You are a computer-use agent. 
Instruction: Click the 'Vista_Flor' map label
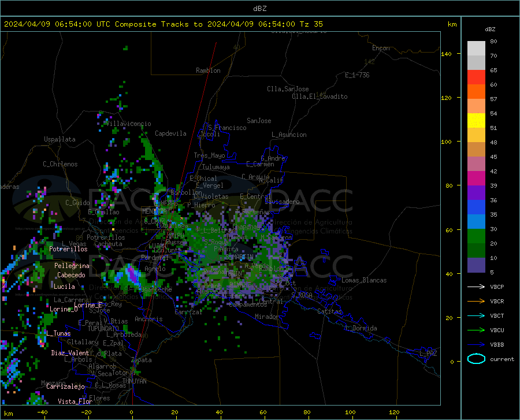tap(75, 402)
